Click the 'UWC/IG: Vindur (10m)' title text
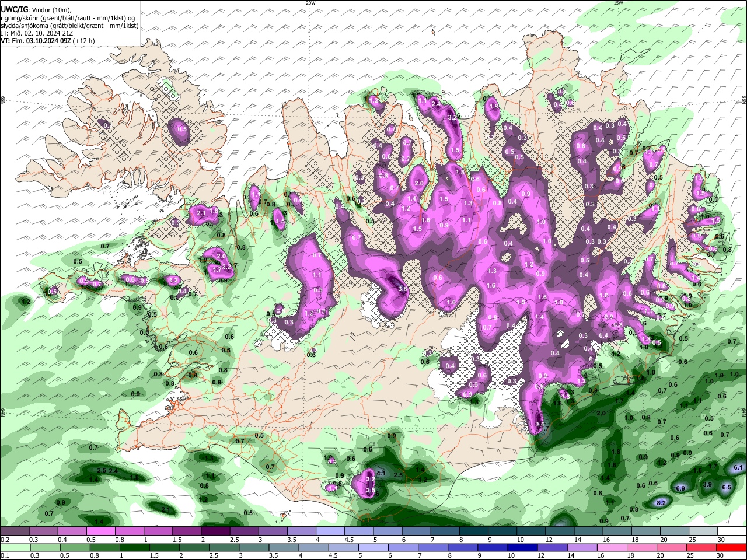This screenshot has width=747, height=560. point(36,10)
